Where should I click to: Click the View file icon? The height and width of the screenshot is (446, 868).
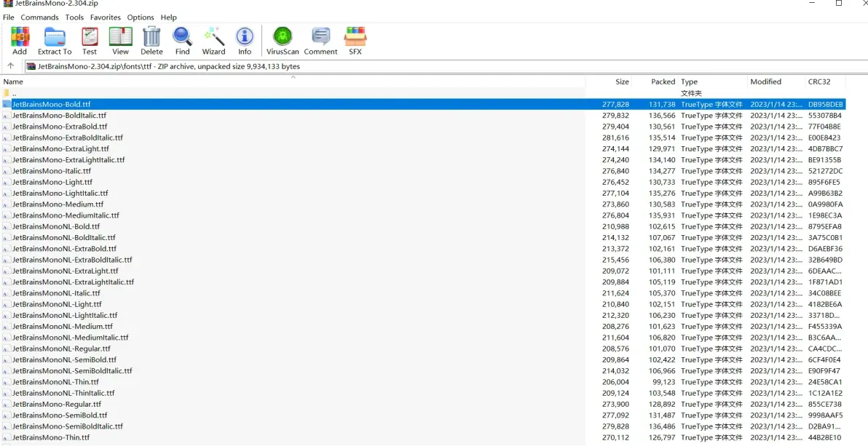point(120,41)
